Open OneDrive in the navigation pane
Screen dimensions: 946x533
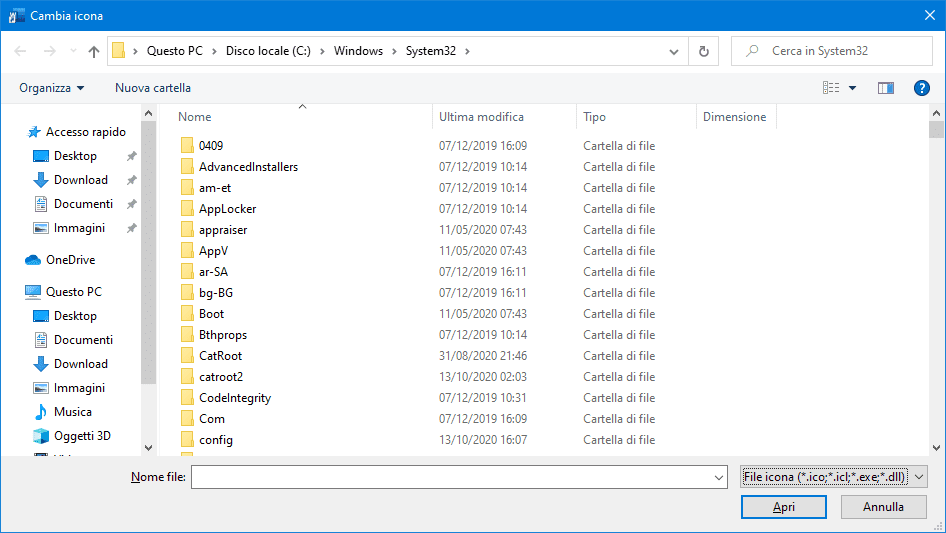(x=70, y=260)
